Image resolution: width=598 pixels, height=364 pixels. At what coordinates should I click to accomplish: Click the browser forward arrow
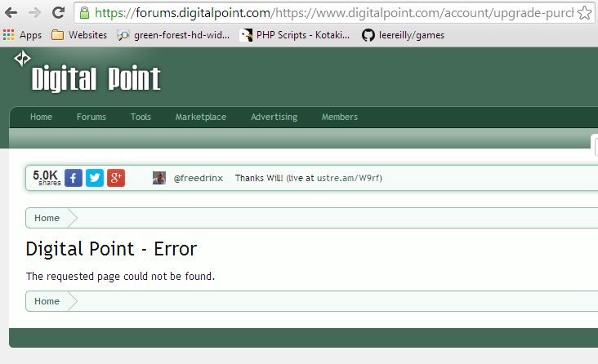34,13
